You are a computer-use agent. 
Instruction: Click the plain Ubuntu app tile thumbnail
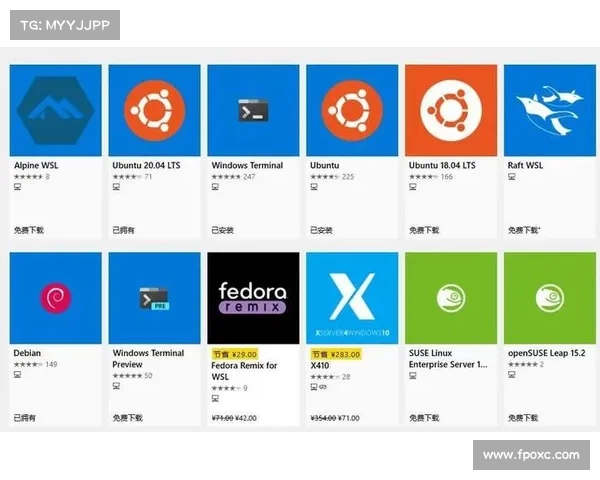(352, 110)
